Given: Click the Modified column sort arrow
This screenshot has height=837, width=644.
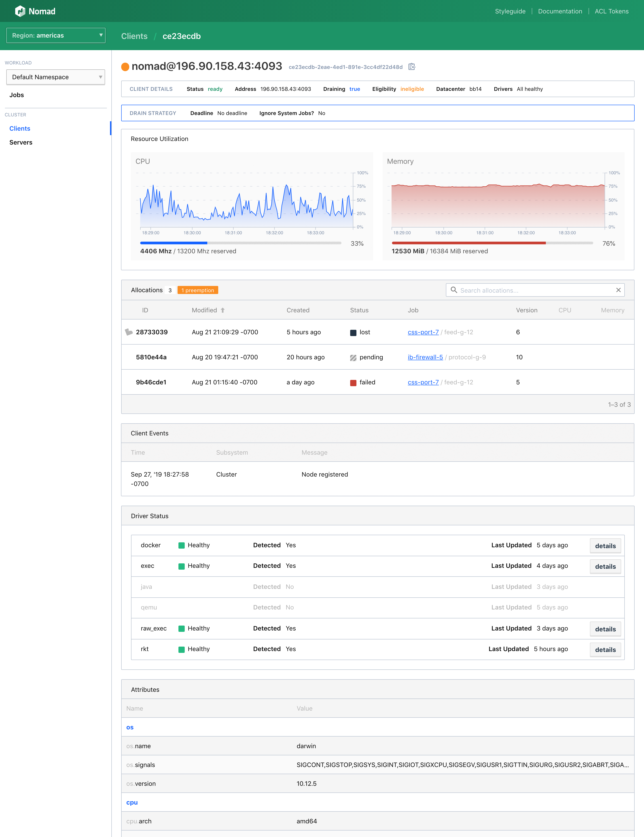Looking at the screenshot, I should pyautogui.click(x=222, y=310).
